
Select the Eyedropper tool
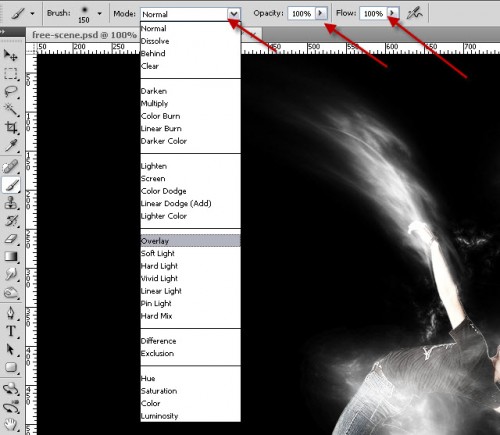pyautogui.click(x=11, y=145)
